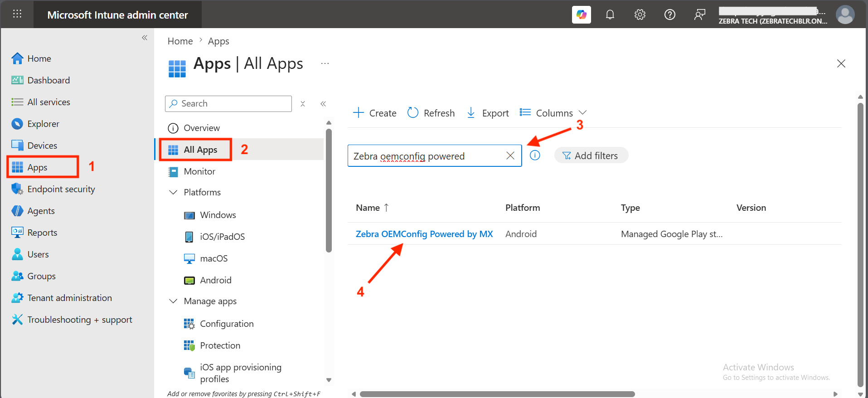The width and height of the screenshot is (868, 398).
Task: Export the apps list
Action: point(488,113)
